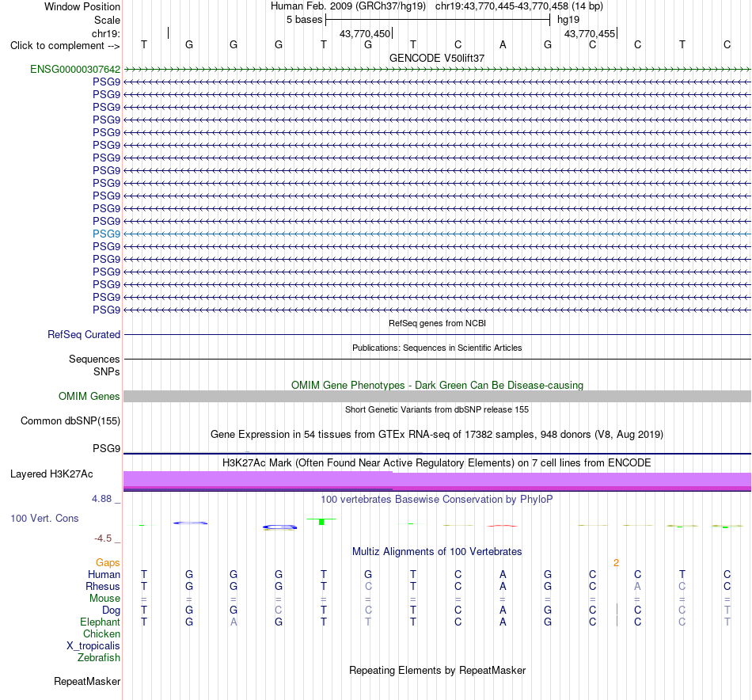Viewport: 752px width, 700px height.
Task: Click 'Short Genetic Variants from dbSNP release 155'
Action: (437, 409)
